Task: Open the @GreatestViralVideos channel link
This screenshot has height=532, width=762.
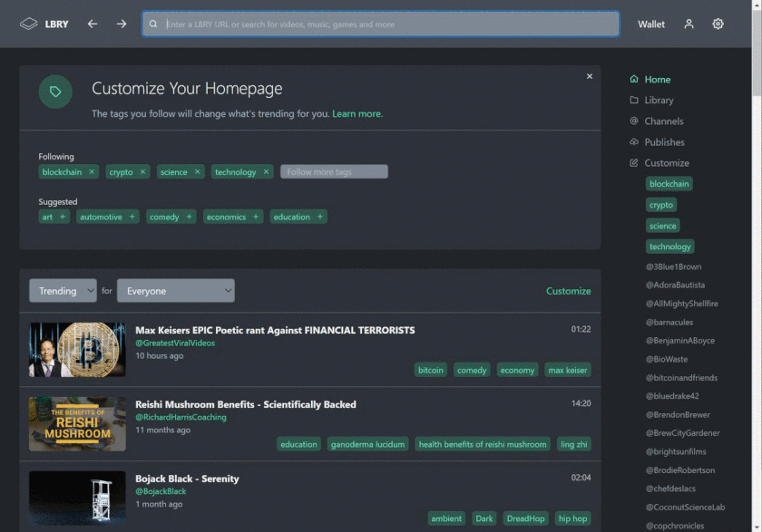Action: coord(175,343)
